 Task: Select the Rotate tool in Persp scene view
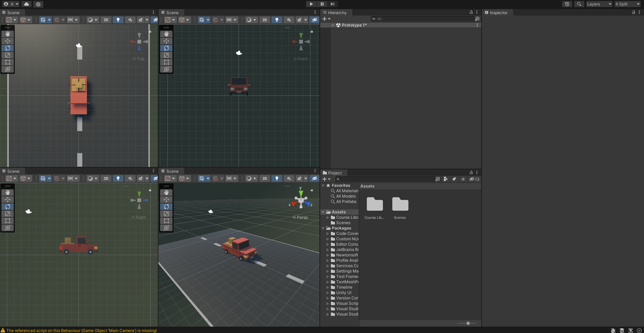(166, 207)
